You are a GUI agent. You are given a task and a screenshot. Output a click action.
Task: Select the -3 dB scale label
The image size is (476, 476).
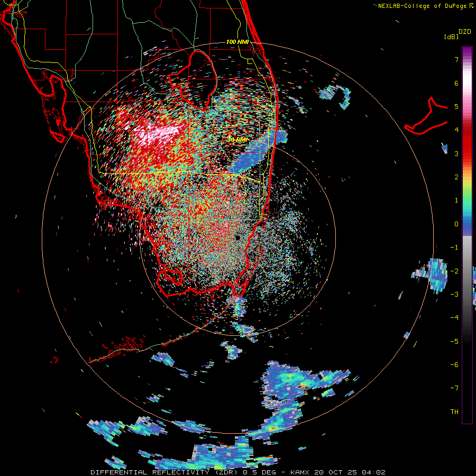pos(454,294)
